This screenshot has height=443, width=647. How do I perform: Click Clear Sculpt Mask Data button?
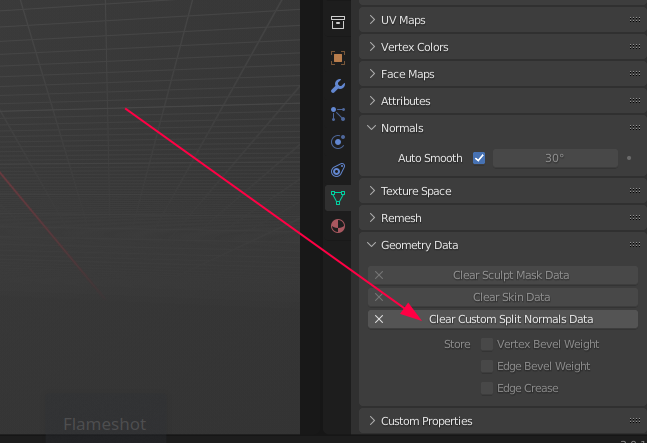(x=503, y=275)
